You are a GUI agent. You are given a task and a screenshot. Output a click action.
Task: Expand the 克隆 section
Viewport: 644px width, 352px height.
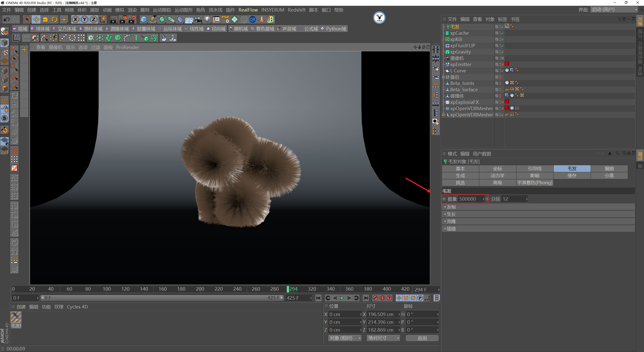(x=451, y=222)
